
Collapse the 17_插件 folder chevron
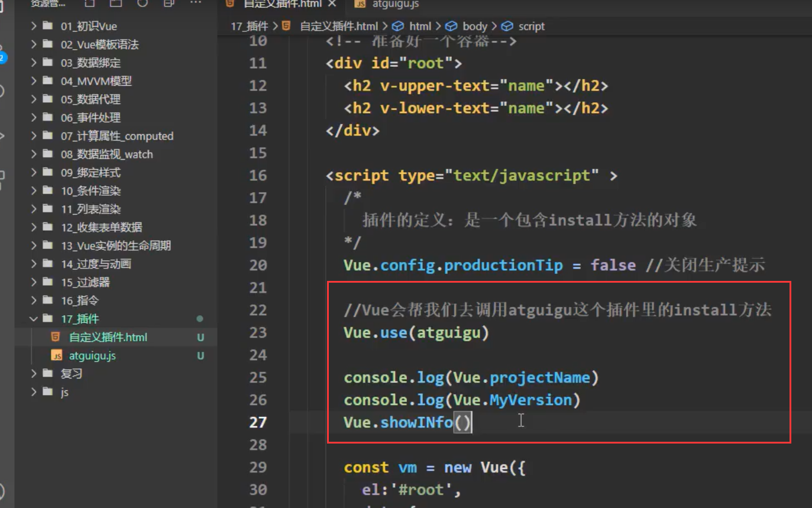(34, 319)
